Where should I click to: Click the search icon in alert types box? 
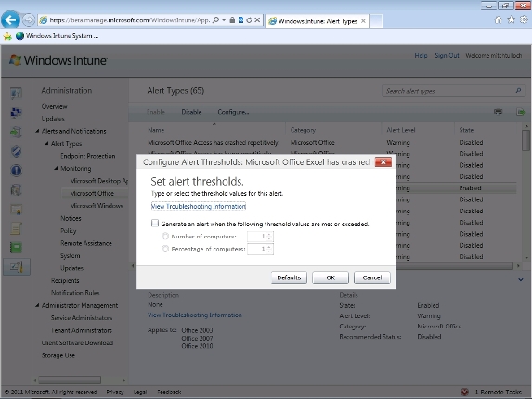pos(518,91)
